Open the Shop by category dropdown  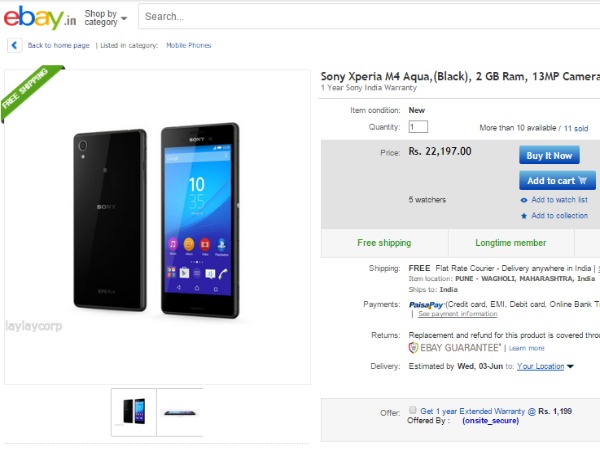[x=106, y=17]
